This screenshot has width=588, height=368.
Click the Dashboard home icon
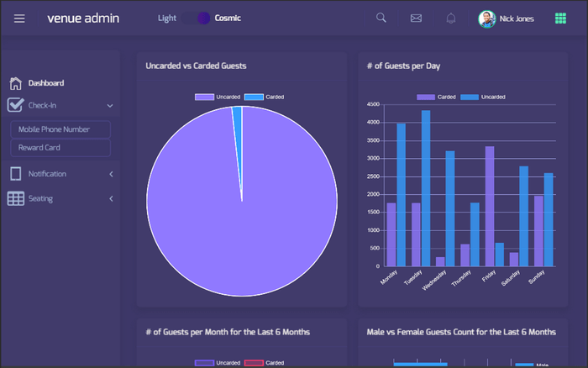coord(15,83)
